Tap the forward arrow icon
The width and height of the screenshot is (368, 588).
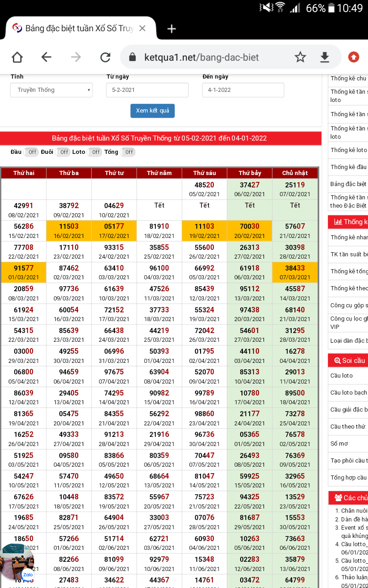pyautogui.click(x=76, y=57)
